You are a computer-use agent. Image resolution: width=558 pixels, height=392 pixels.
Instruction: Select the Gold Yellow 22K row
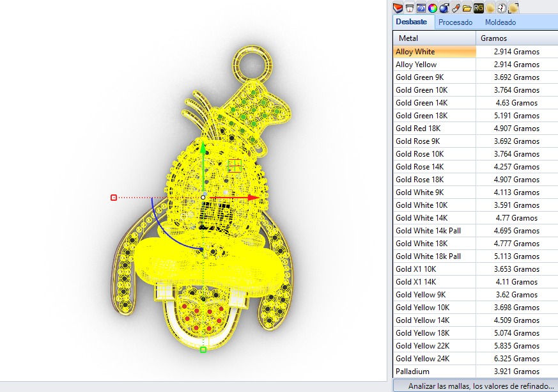[x=476, y=347]
